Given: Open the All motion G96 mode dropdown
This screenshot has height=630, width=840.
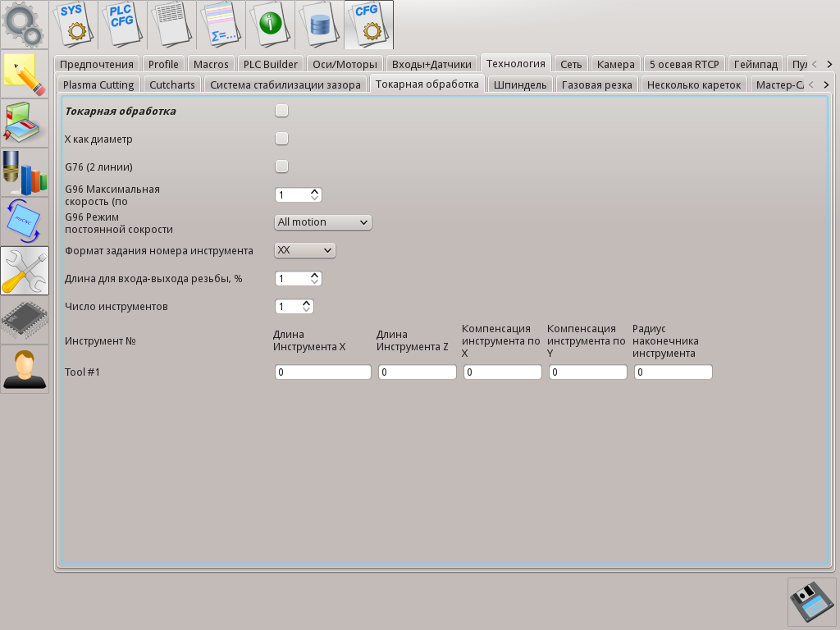Looking at the screenshot, I should [x=322, y=221].
